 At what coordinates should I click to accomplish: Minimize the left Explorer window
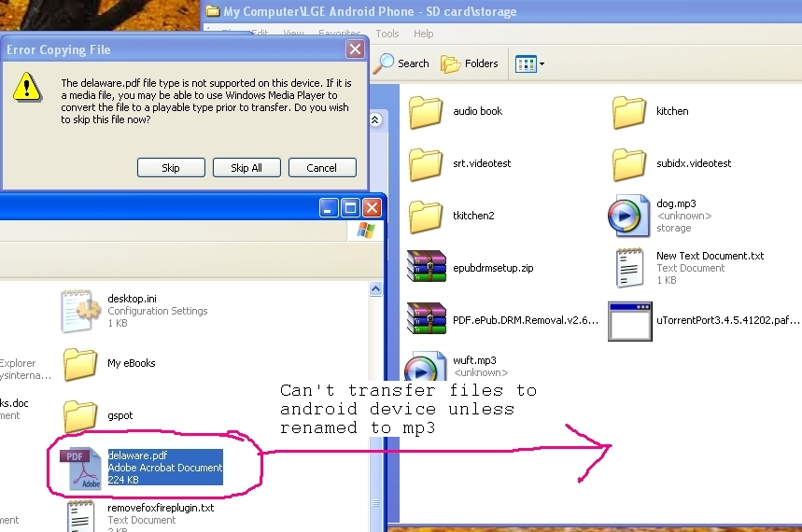(x=329, y=208)
